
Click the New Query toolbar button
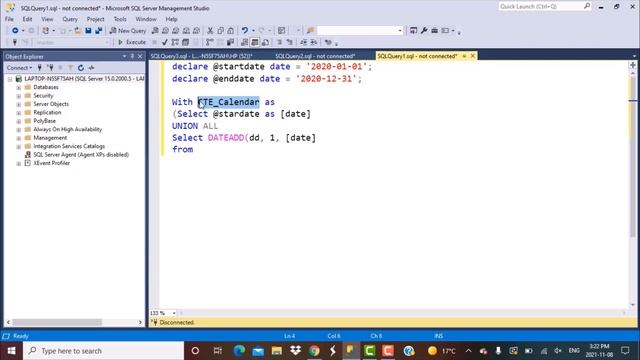pos(128,31)
